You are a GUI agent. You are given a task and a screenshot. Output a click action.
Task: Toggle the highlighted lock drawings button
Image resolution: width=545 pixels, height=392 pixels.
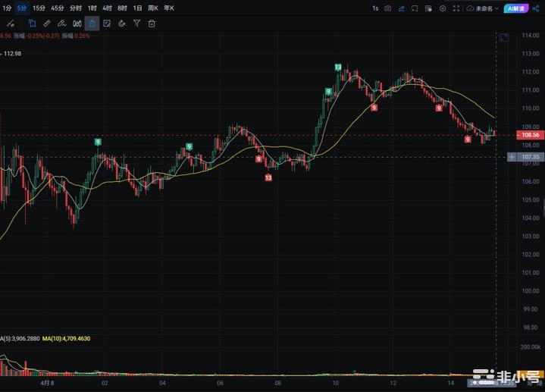pyautogui.click(x=92, y=24)
